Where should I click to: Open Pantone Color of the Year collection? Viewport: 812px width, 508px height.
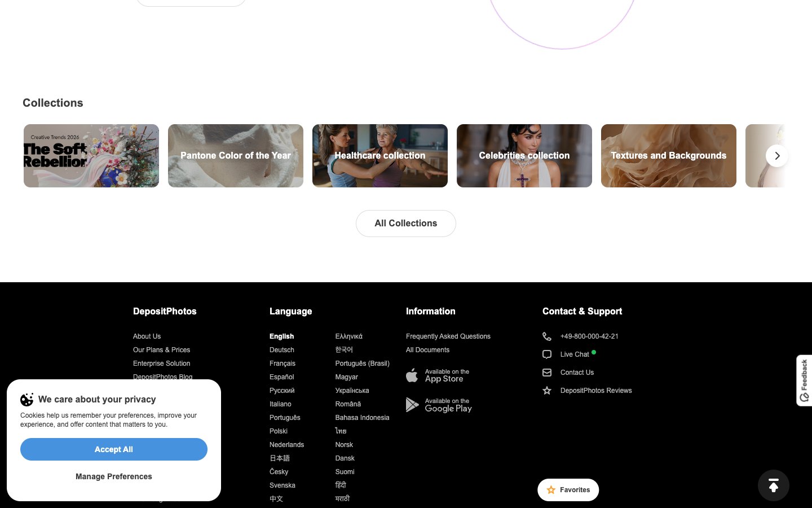(x=236, y=156)
